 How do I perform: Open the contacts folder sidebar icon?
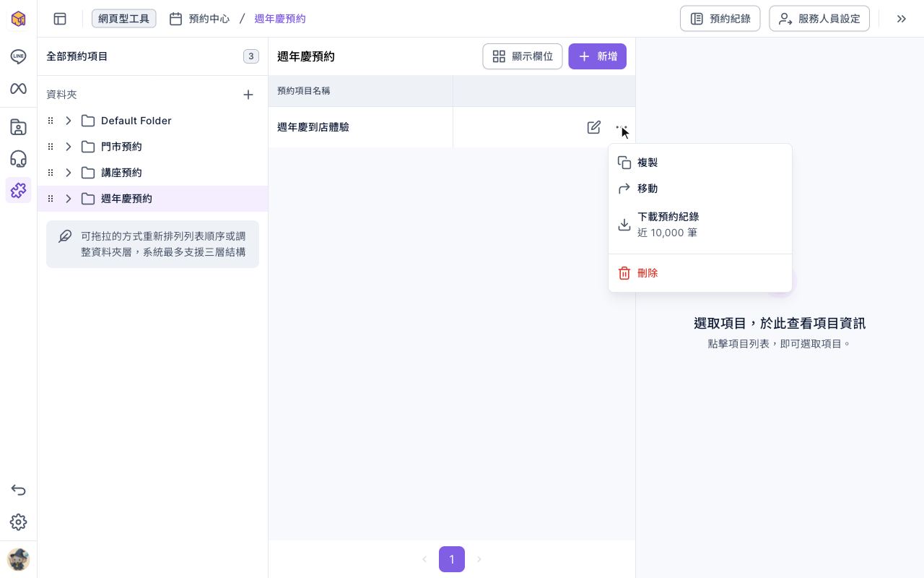tap(18, 127)
